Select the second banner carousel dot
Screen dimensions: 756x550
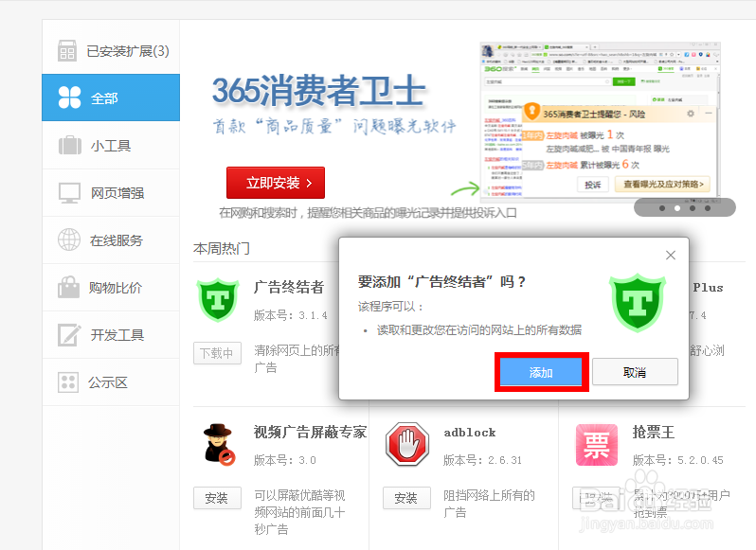(x=677, y=208)
